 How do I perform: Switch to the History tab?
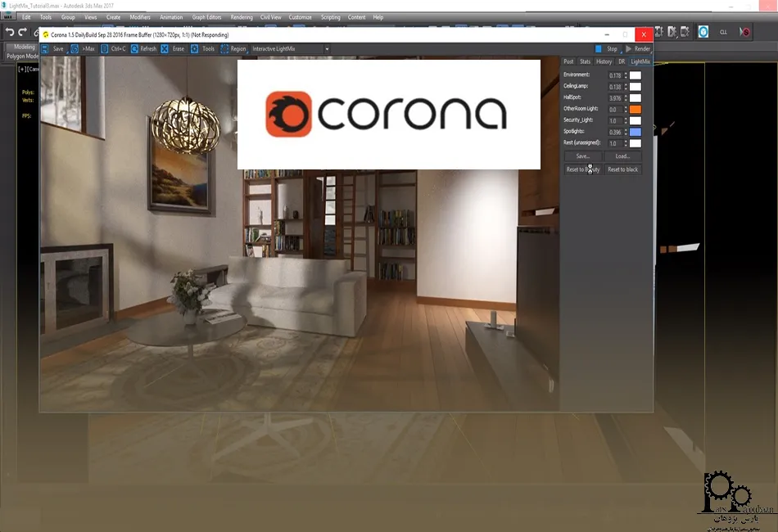604,61
